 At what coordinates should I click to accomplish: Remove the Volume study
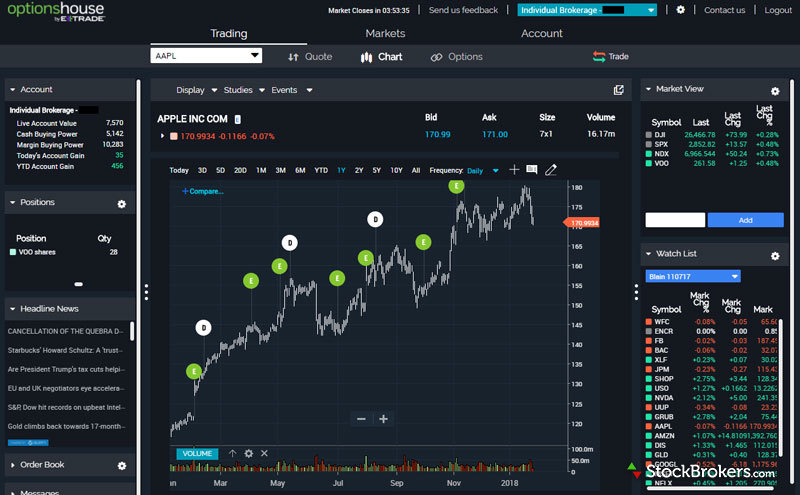[x=264, y=453]
